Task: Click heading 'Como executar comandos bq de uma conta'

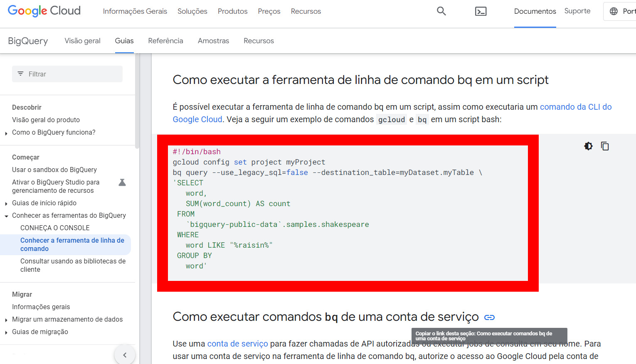Action: tap(325, 317)
